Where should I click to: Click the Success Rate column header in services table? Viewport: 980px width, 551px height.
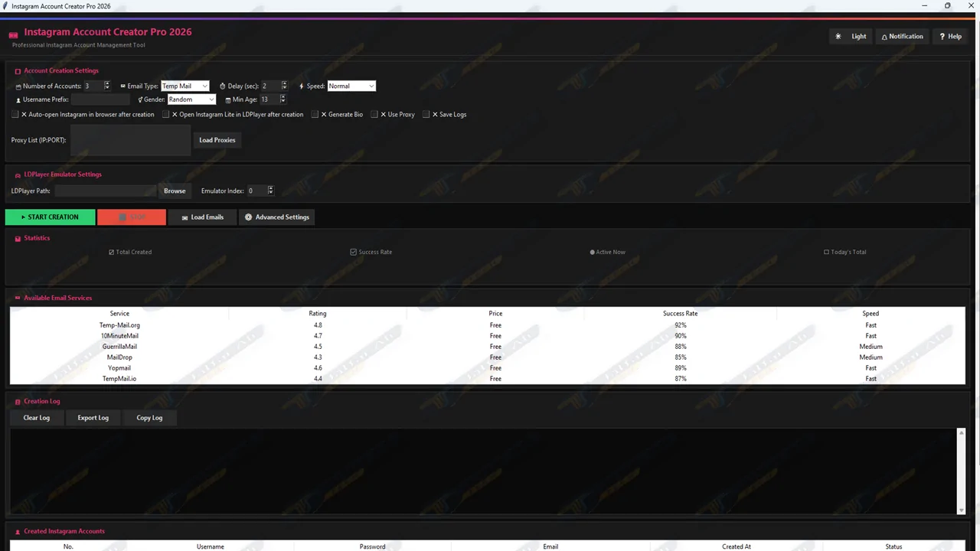coord(680,314)
